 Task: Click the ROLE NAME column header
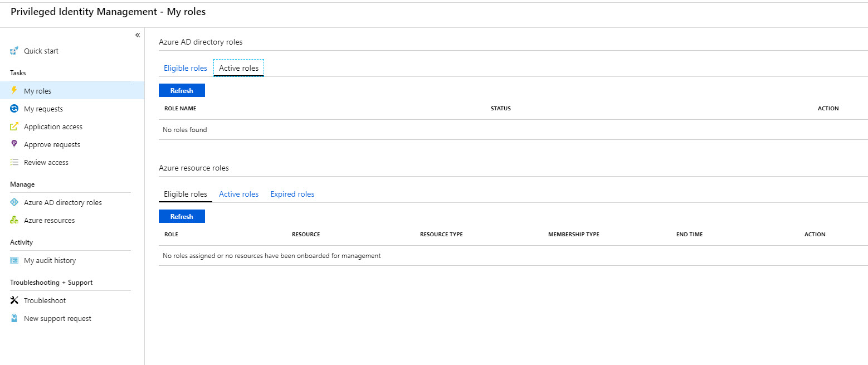(181, 108)
